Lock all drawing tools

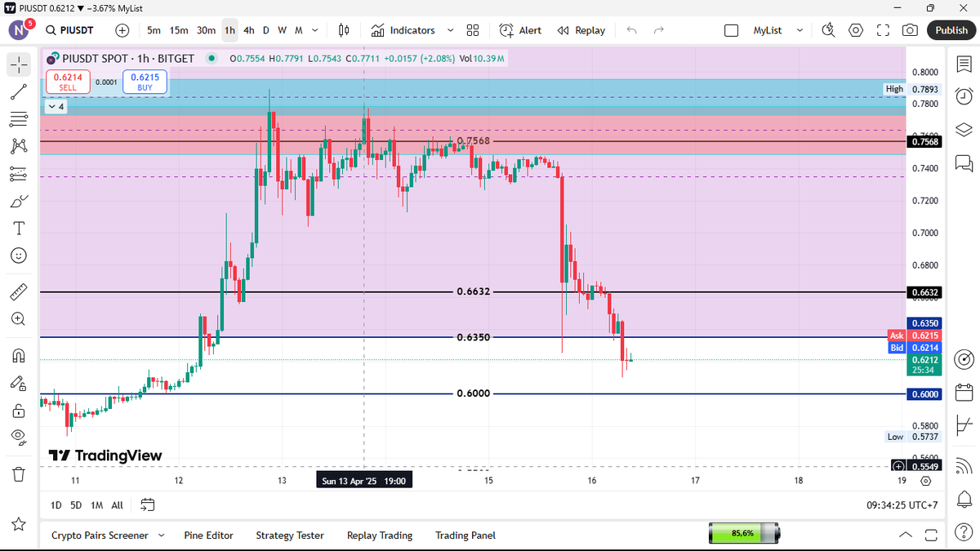coord(19,410)
